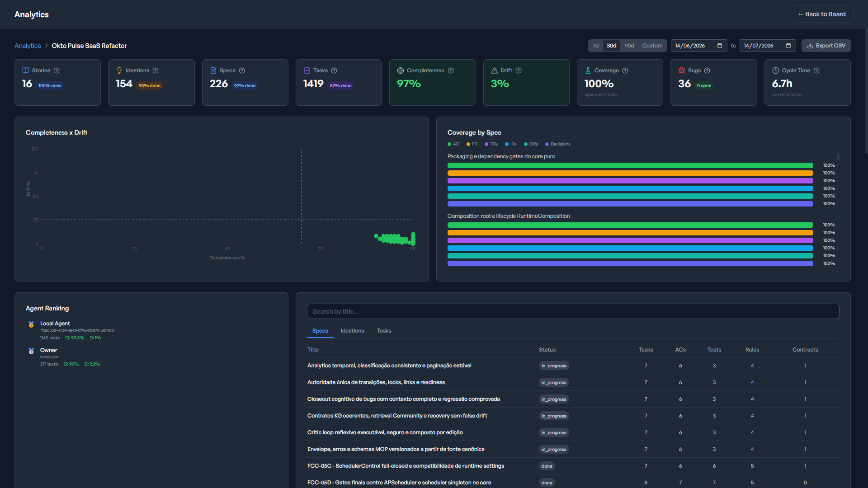Click the orange FR bar under Composition root spec
This screenshot has height=488, width=868.
point(630,233)
